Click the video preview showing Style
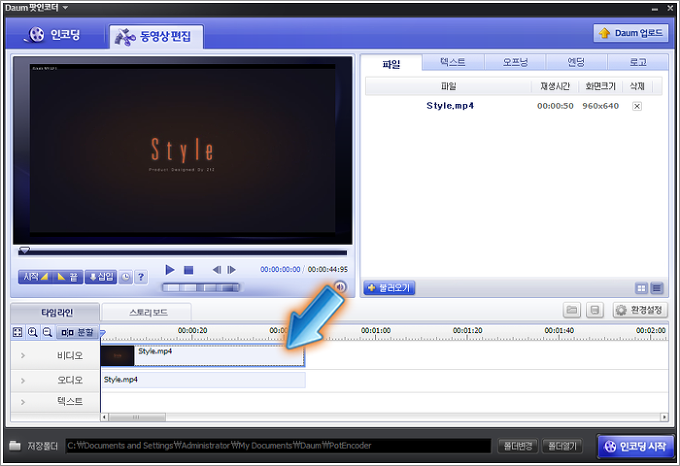The image size is (680, 466). click(182, 150)
